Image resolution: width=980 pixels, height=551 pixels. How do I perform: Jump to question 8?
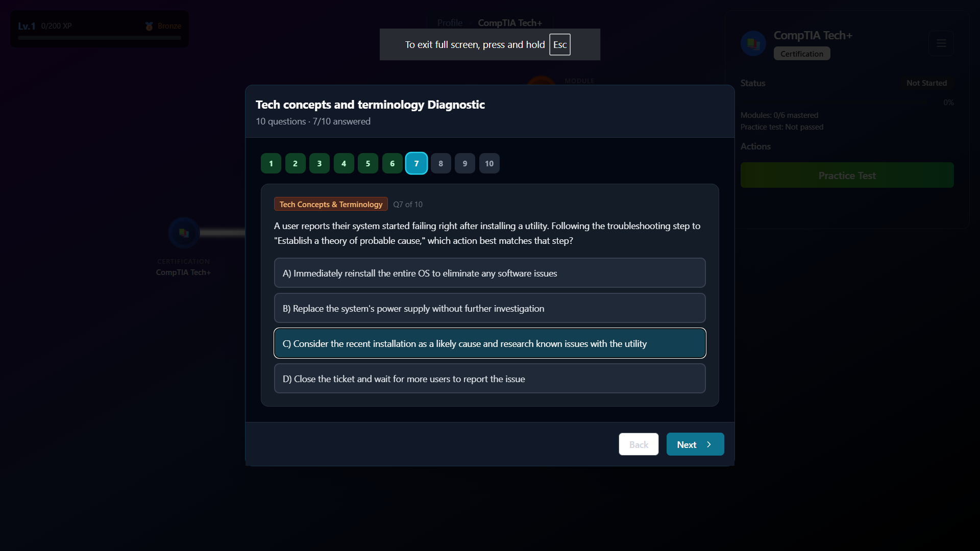click(440, 163)
